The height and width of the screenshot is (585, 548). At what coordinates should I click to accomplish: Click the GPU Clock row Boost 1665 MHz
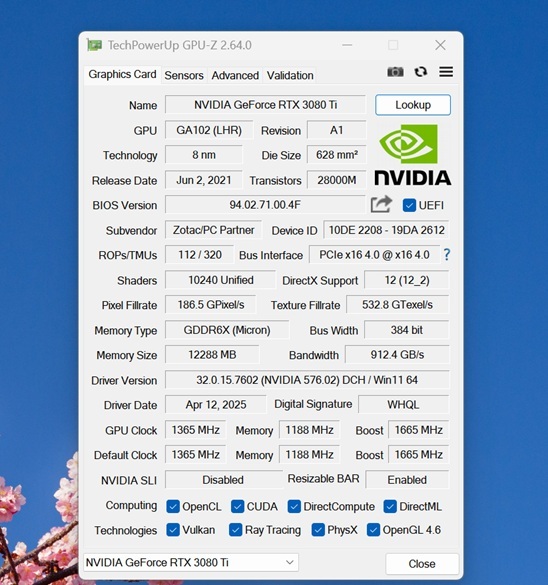pos(419,430)
